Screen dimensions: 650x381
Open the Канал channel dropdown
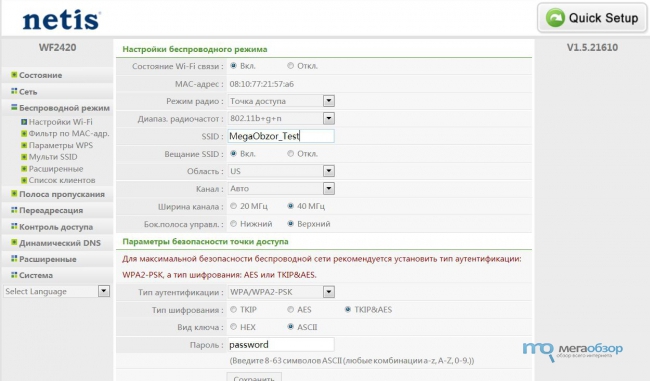click(x=281, y=189)
